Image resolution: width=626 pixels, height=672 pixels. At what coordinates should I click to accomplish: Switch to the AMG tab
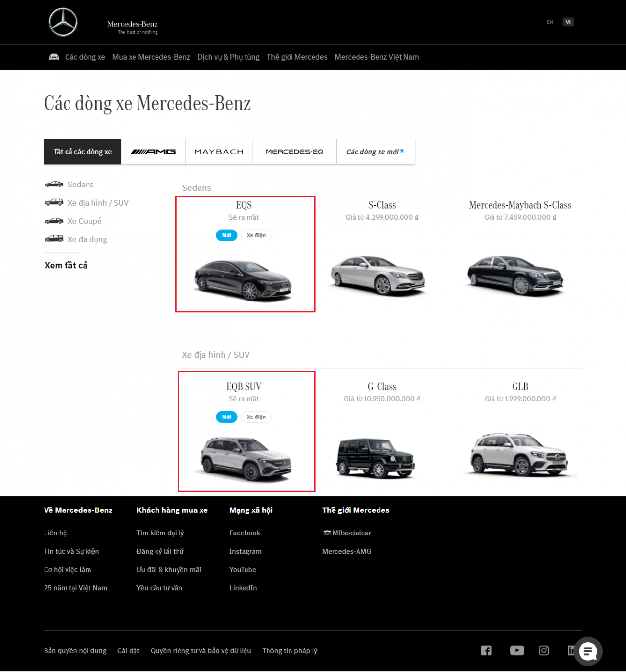point(153,152)
